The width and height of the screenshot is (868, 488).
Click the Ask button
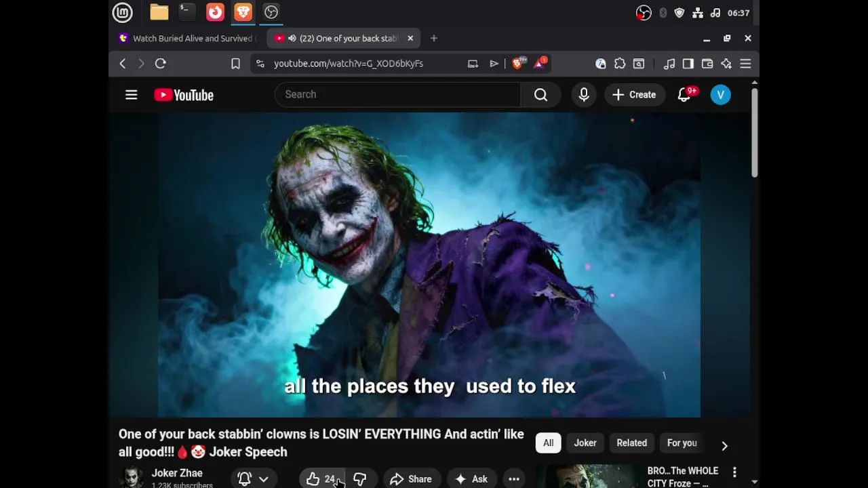click(x=471, y=479)
